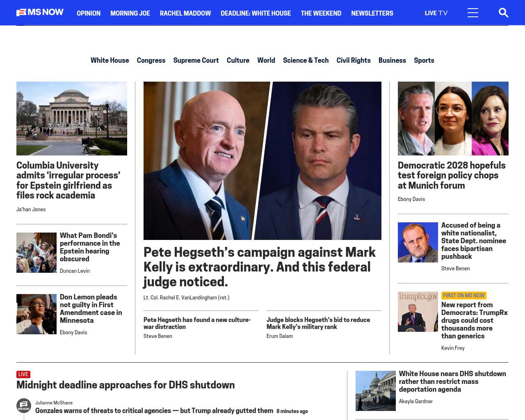525x420 pixels.
Task: Open author Lt. Col. Rachel E. VanLandingham
Action: click(186, 297)
